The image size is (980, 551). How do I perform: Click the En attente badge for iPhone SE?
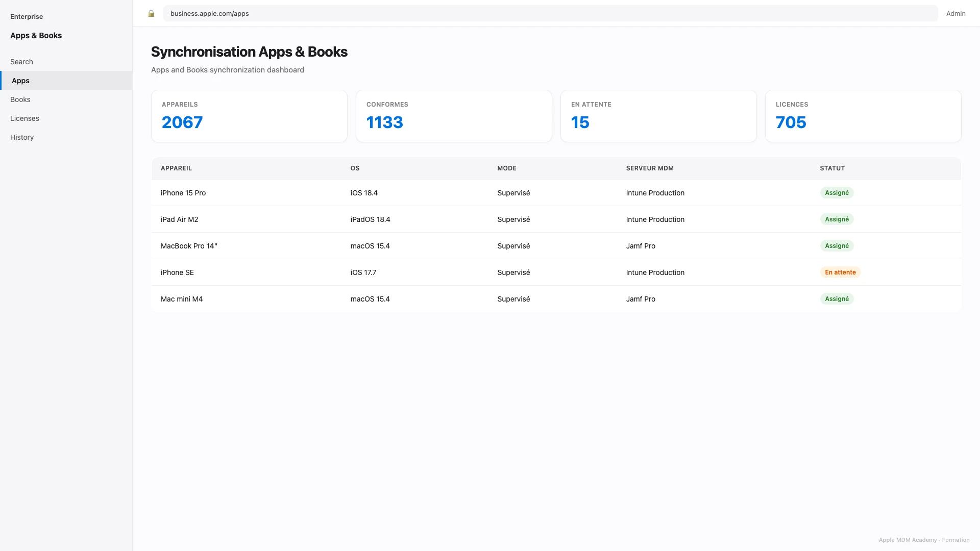(840, 272)
